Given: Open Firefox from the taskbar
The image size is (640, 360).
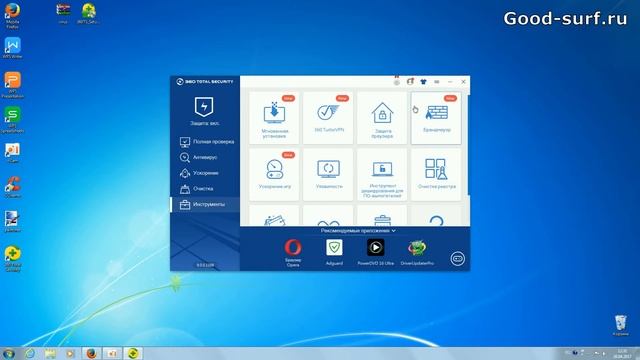Looking at the screenshot, I should (91, 353).
